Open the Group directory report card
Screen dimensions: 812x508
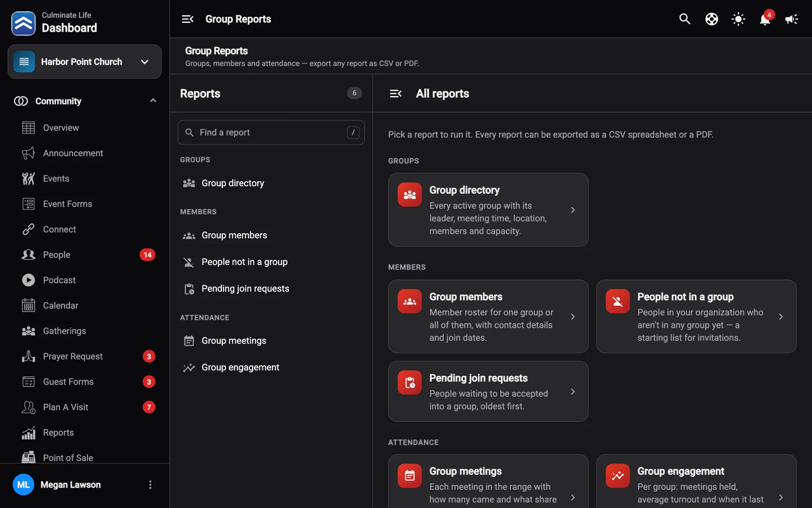coord(488,210)
